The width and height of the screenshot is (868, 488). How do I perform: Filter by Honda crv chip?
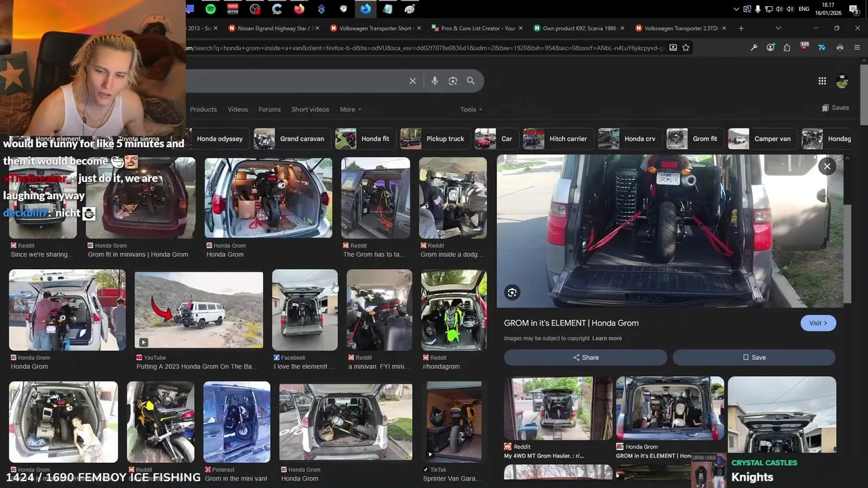tap(630, 139)
